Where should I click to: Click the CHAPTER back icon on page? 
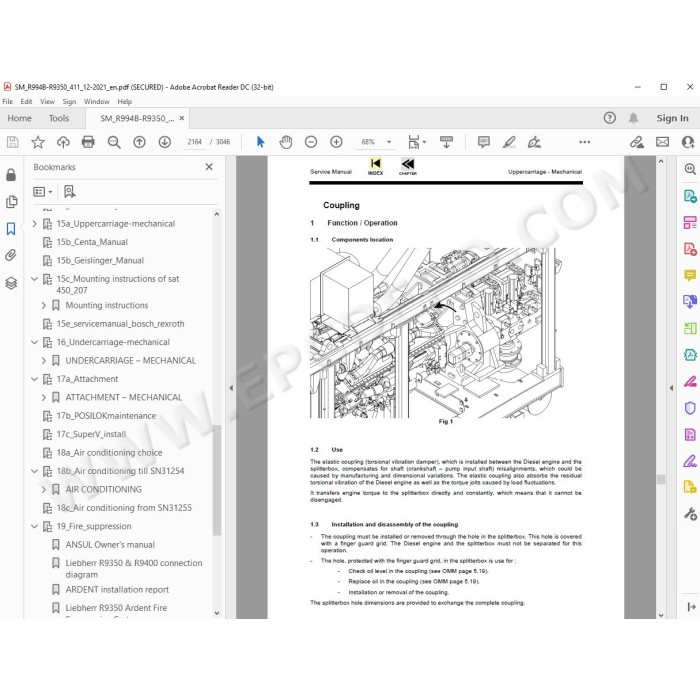[x=408, y=166]
